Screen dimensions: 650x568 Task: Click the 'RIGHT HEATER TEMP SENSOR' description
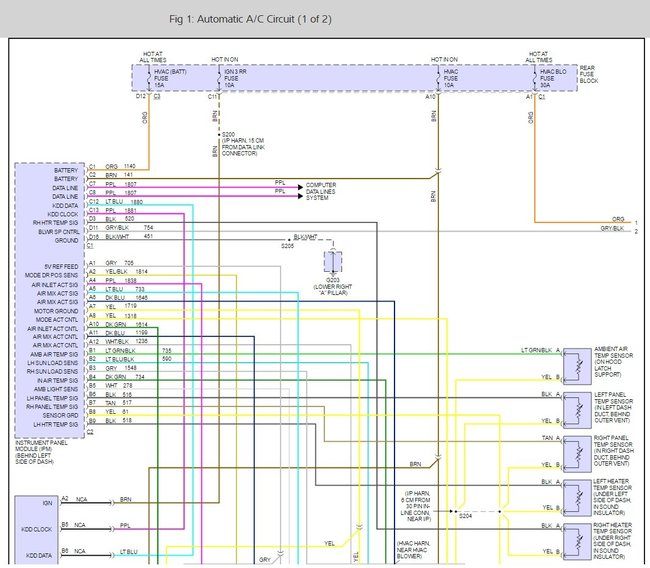coord(612,541)
